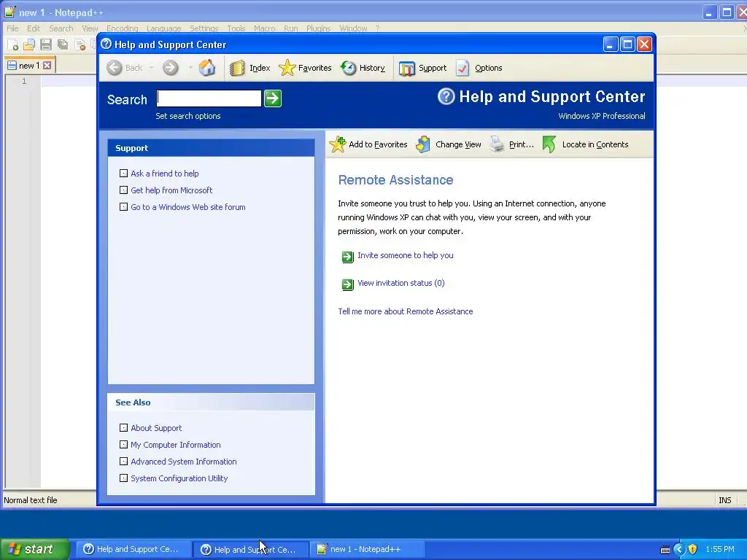Open the History clock icon
The width and height of the screenshot is (747, 560).
click(348, 68)
